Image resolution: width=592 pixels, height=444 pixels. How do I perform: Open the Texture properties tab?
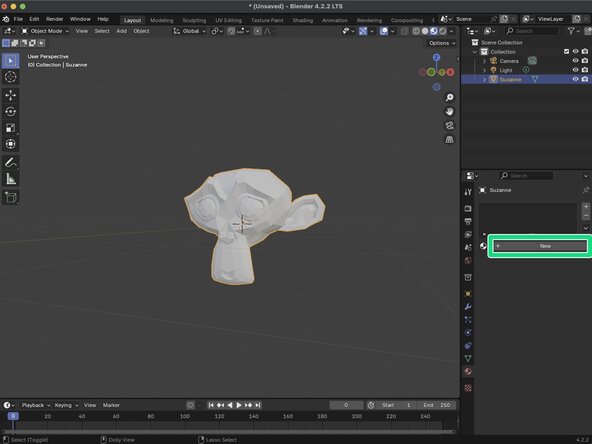468,388
